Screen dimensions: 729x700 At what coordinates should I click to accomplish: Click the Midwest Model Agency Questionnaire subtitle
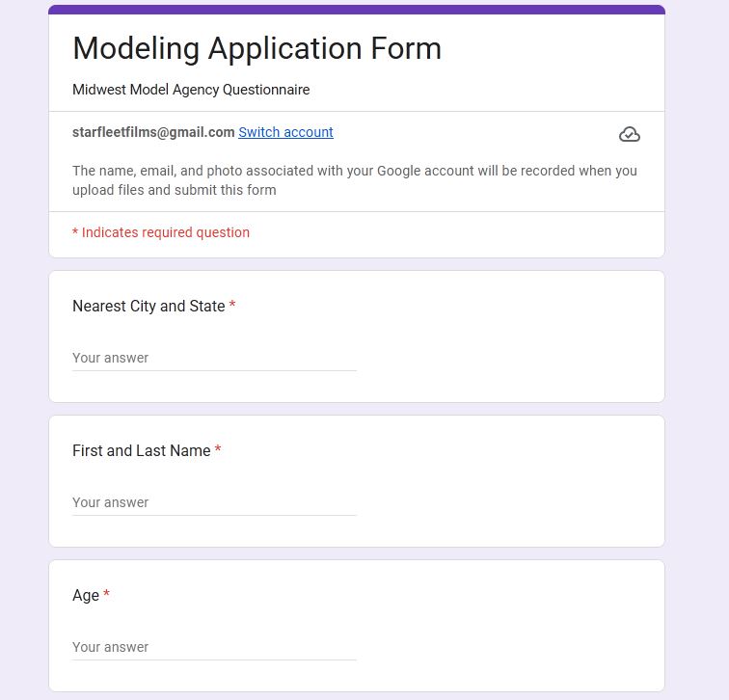click(x=191, y=90)
